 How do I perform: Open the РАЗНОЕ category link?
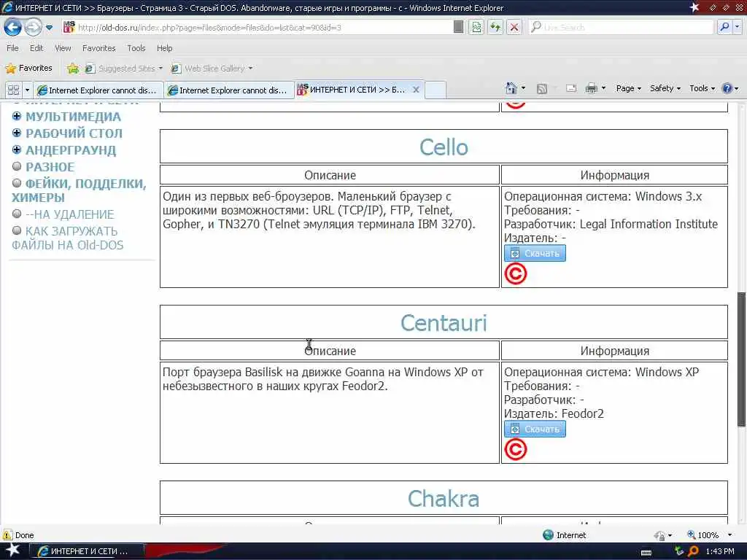pos(50,167)
